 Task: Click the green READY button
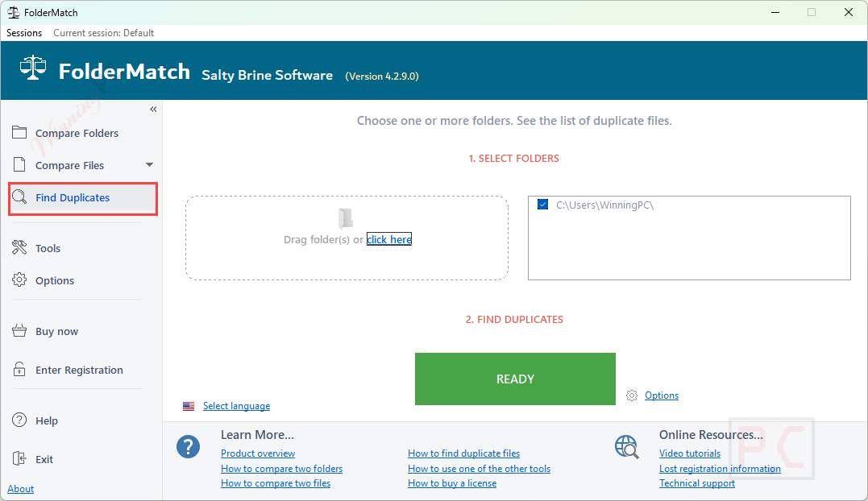(515, 379)
